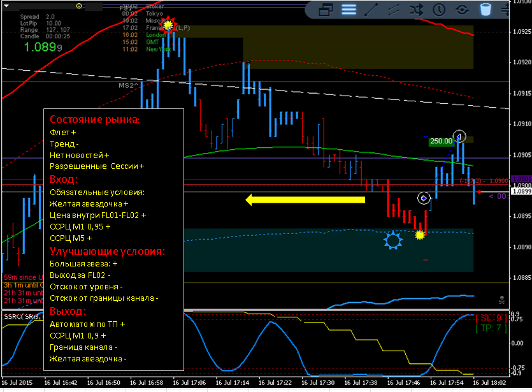Image resolution: width=532 pixels, height=392 pixels.
Task: Click the green 250.00 profit label
Action: point(441,142)
